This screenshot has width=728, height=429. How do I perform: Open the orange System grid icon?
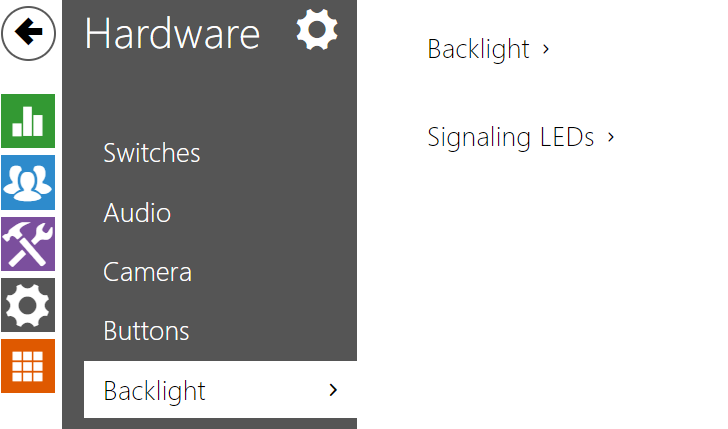(x=28, y=366)
